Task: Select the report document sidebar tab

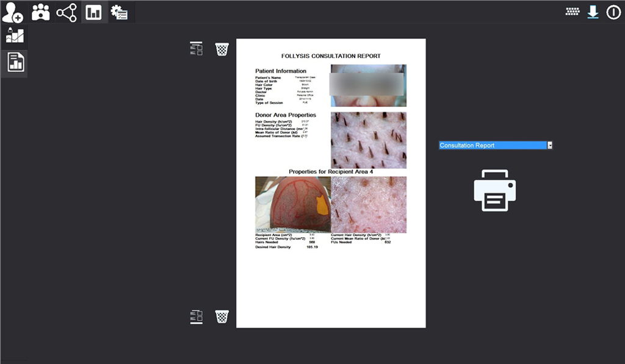Action: (x=15, y=62)
